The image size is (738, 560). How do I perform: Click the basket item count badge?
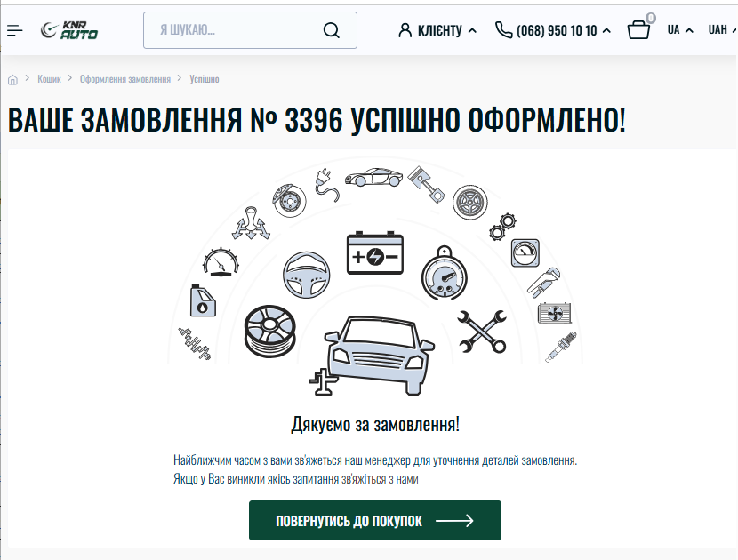(651, 18)
